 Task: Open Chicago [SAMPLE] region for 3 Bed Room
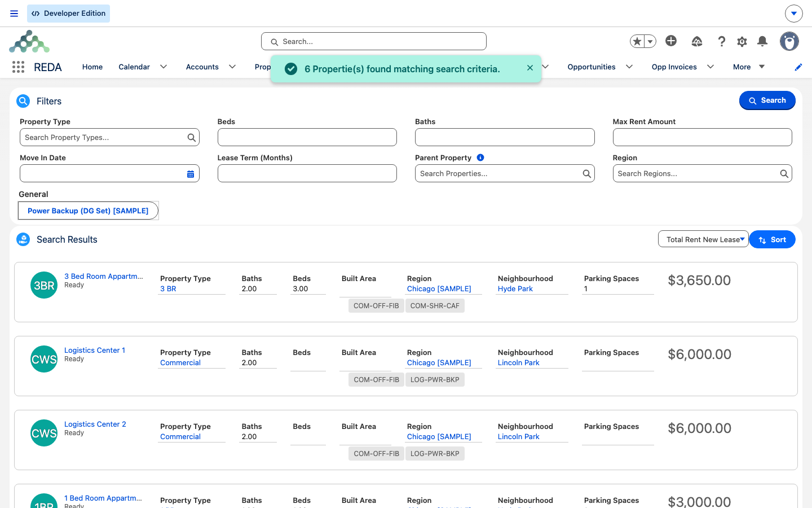pyautogui.click(x=439, y=288)
